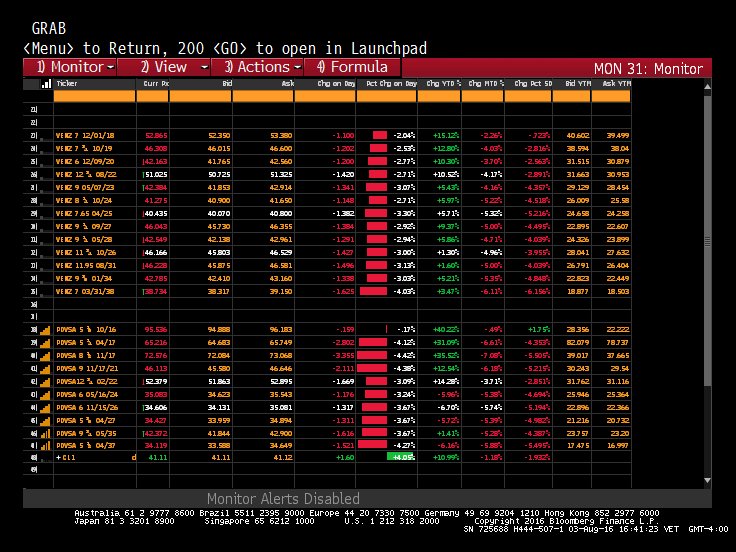Click orange input field under Ticker
The image size is (736, 552).
[x=94, y=96]
